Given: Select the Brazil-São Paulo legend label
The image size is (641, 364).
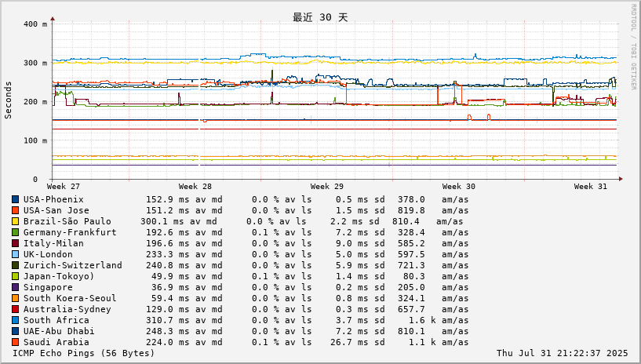Looking at the screenshot, I should click(67, 221).
